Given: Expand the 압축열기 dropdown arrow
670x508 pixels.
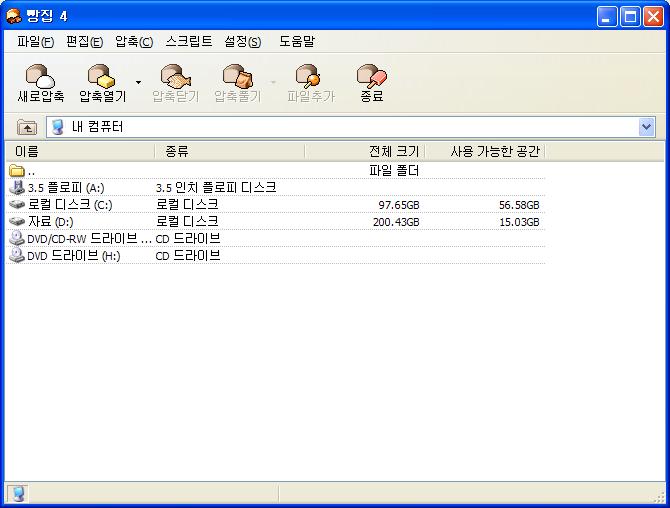Looking at the screenshot, I should (x=138, y=82).
